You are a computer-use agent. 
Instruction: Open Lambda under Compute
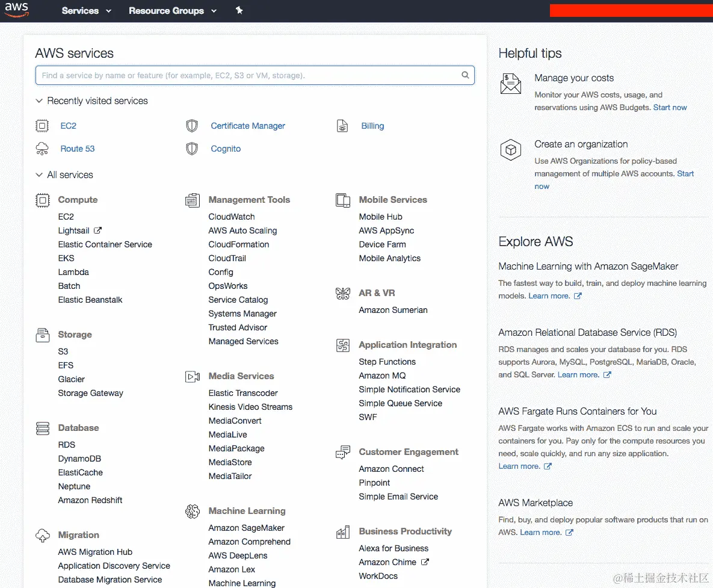pyautogui.click(x=73, y=272)
